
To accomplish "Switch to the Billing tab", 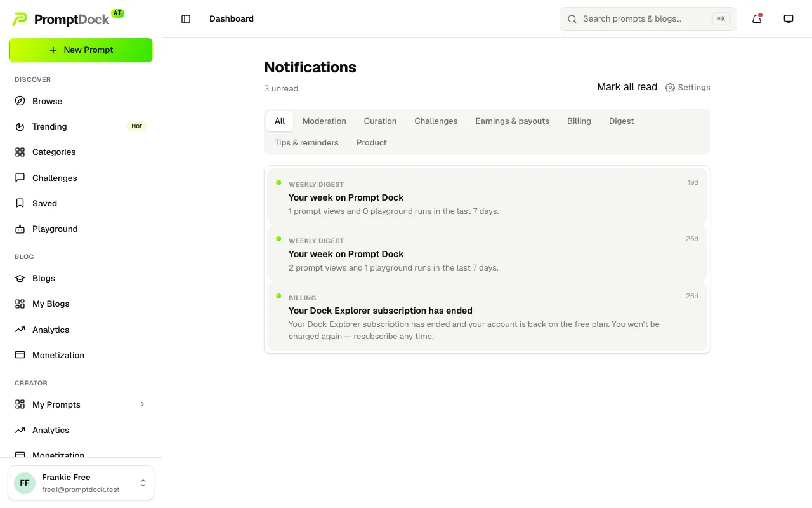I will click(x=579, y=121).
